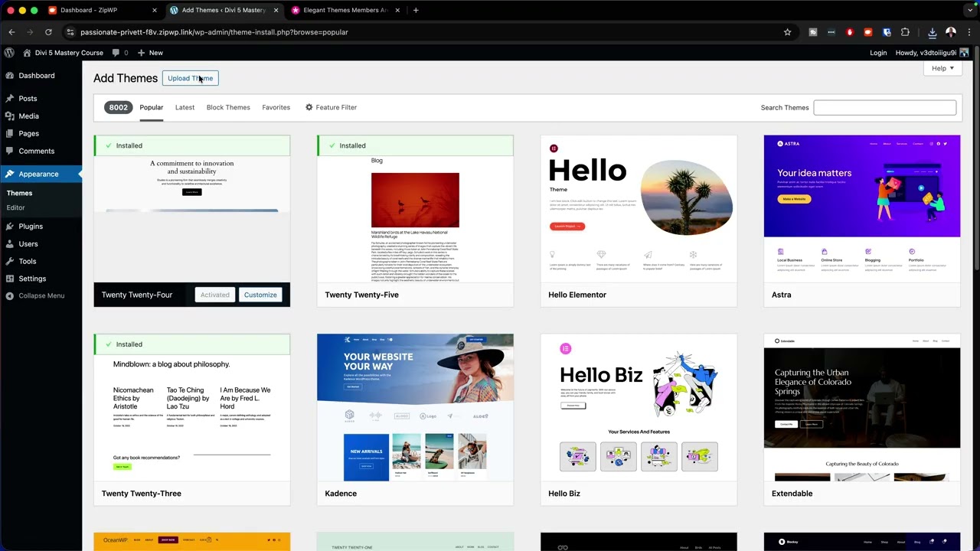Open the Twenty Twenty-Three theme preview

point(192,418)
